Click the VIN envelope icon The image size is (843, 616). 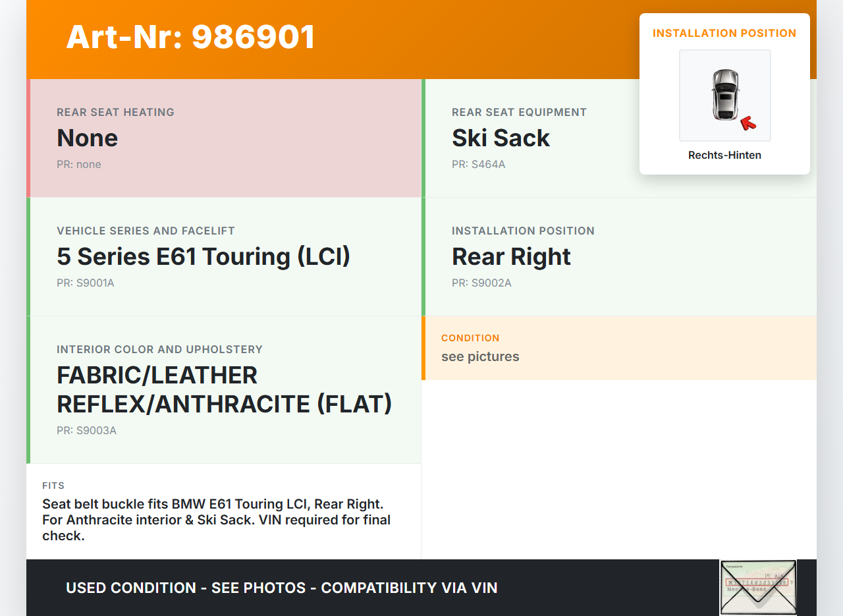tap(757, 587)
